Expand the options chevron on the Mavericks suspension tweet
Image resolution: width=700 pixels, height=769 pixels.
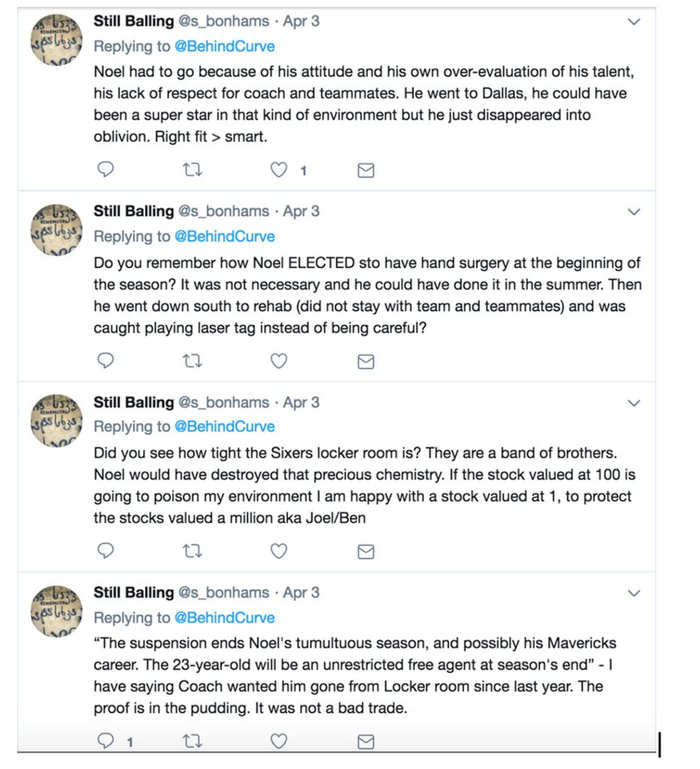click(x=633, y=593)
